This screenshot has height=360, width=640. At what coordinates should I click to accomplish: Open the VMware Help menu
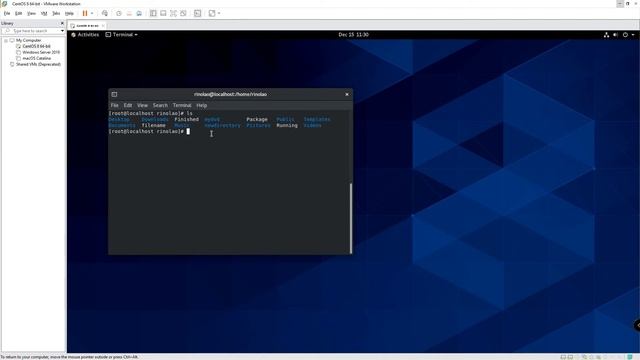69,13
